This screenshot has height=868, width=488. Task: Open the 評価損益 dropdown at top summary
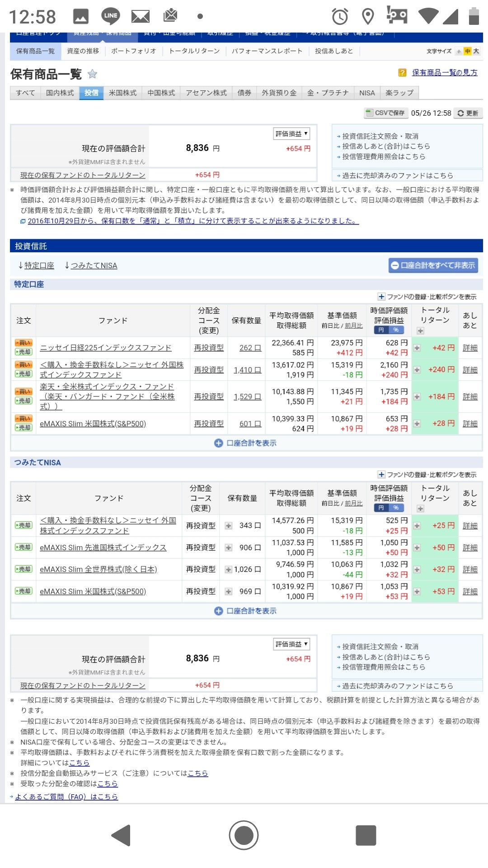(x=291, y=134)
